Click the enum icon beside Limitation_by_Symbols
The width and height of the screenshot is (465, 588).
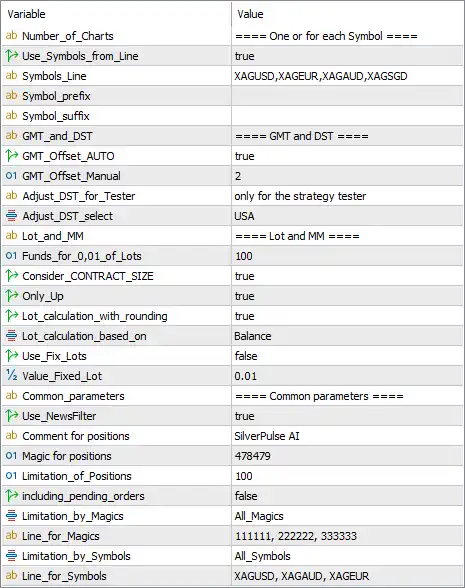[x=12, y=556]
